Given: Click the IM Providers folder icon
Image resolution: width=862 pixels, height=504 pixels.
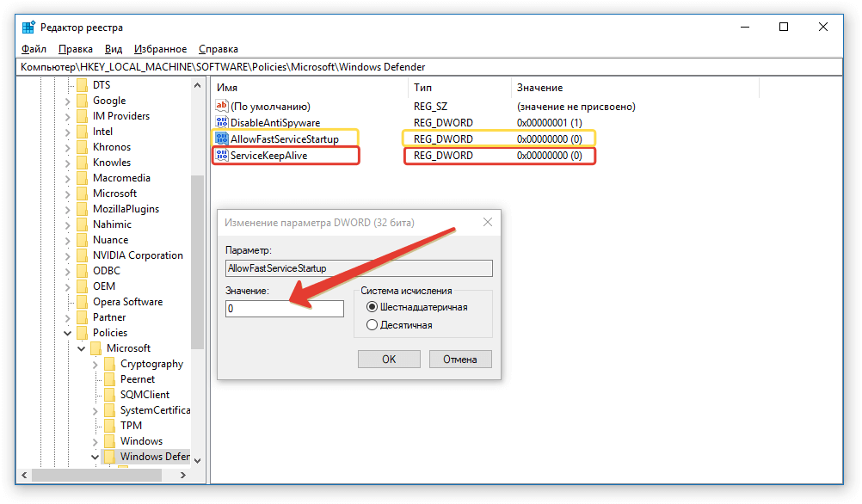Looking at the screenshot, I should click(82, 115).
